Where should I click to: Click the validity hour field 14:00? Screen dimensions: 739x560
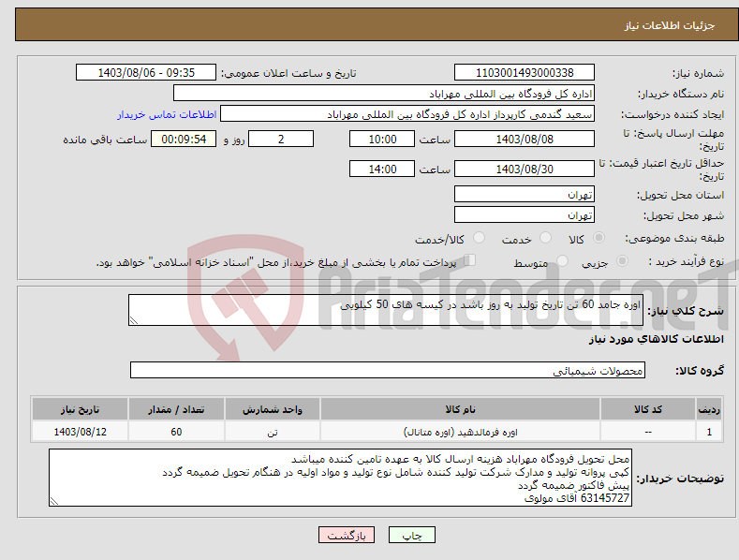pyautogui.click(x=382, y=169)
